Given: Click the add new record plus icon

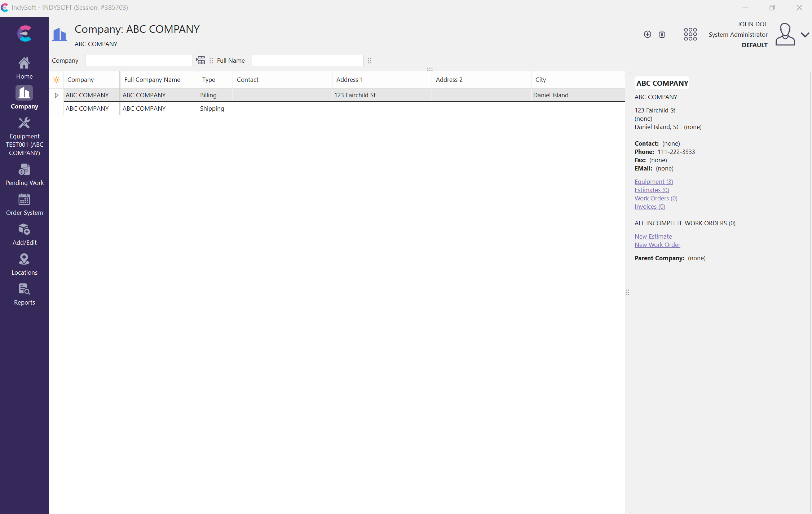Looking at the screenshot, I should coord(647,34).
